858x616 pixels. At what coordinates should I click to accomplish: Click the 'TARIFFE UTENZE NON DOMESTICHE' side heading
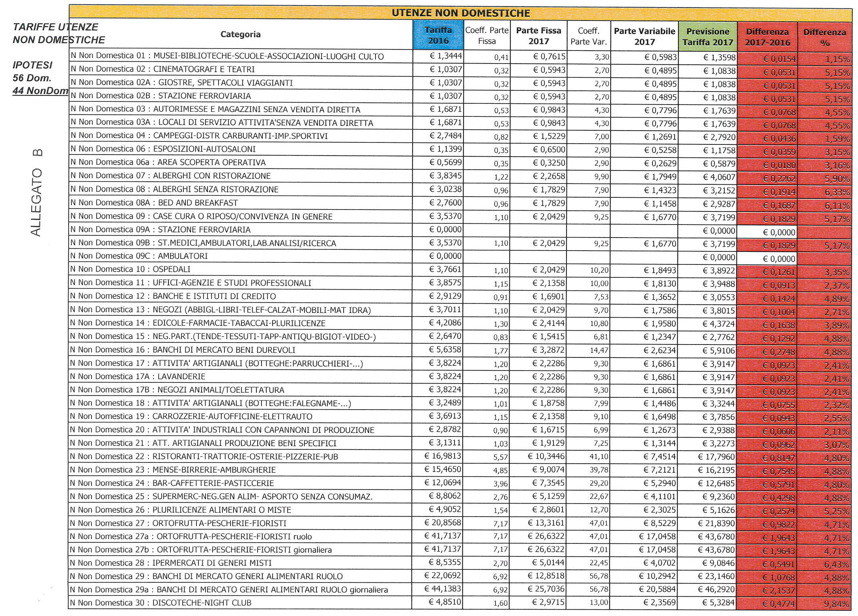[x=59, y=34]
